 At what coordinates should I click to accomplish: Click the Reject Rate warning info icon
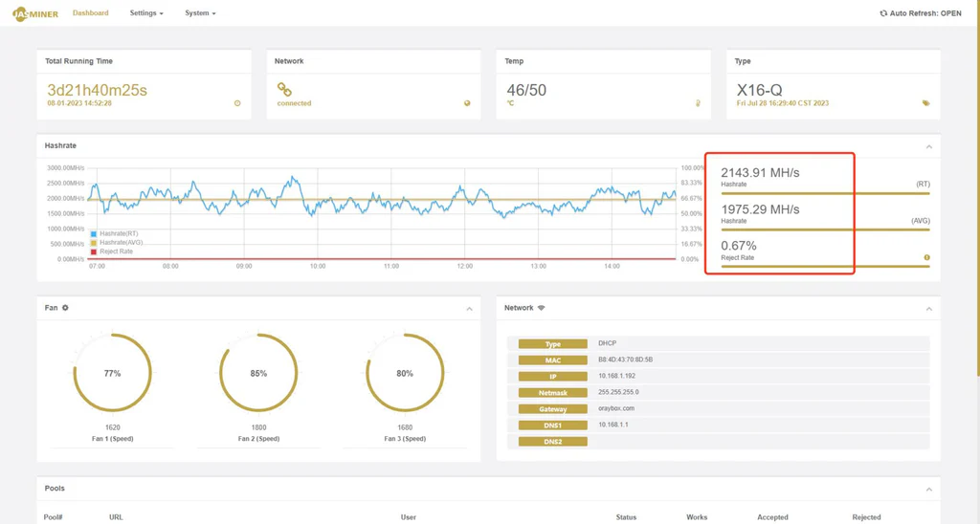point(926,257)
